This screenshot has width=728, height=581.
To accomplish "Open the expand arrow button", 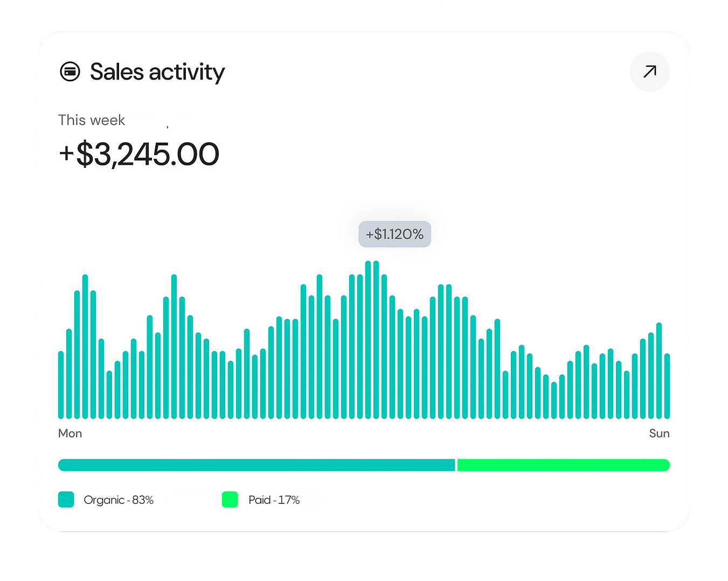I will 649,72.
